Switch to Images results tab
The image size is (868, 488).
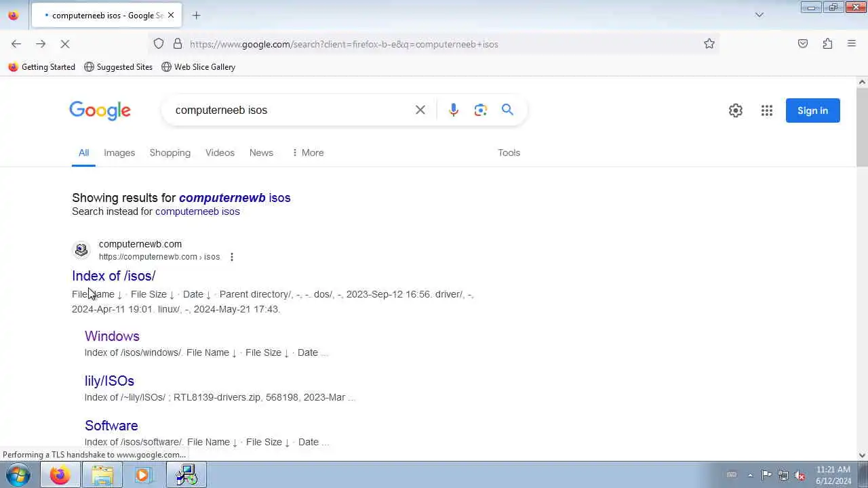coord(119,152)
